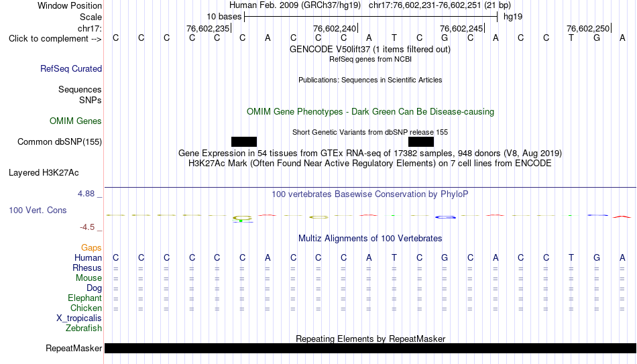Click 'Repeating Elements by RepeatMasker' title
This screenshot has height=364, width=637.
[x=371, y=339]
